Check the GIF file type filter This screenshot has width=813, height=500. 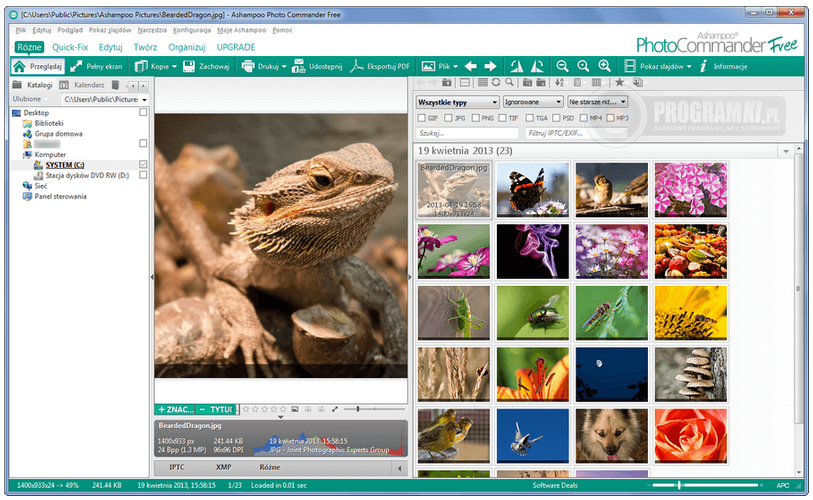coord(422,118)
